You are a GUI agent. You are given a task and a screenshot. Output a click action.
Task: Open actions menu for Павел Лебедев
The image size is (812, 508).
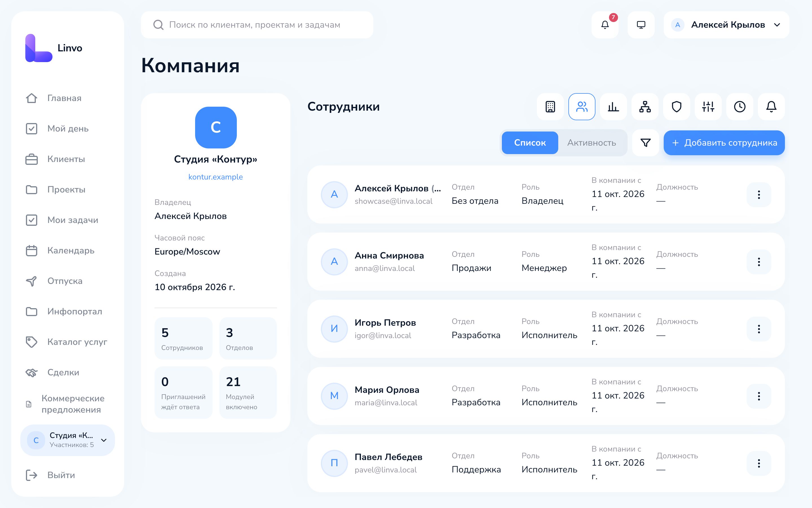click(x=759, y=463)
